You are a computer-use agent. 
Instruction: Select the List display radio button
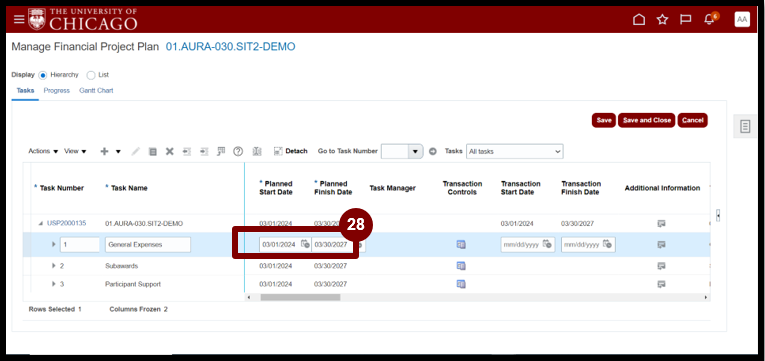pyautogui.click(x=91, y=75)
